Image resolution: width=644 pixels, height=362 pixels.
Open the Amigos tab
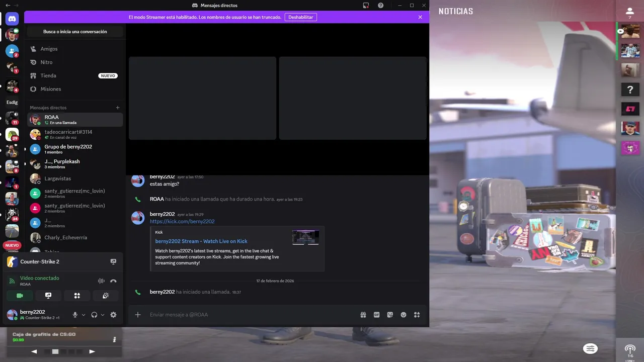[75, 49]
